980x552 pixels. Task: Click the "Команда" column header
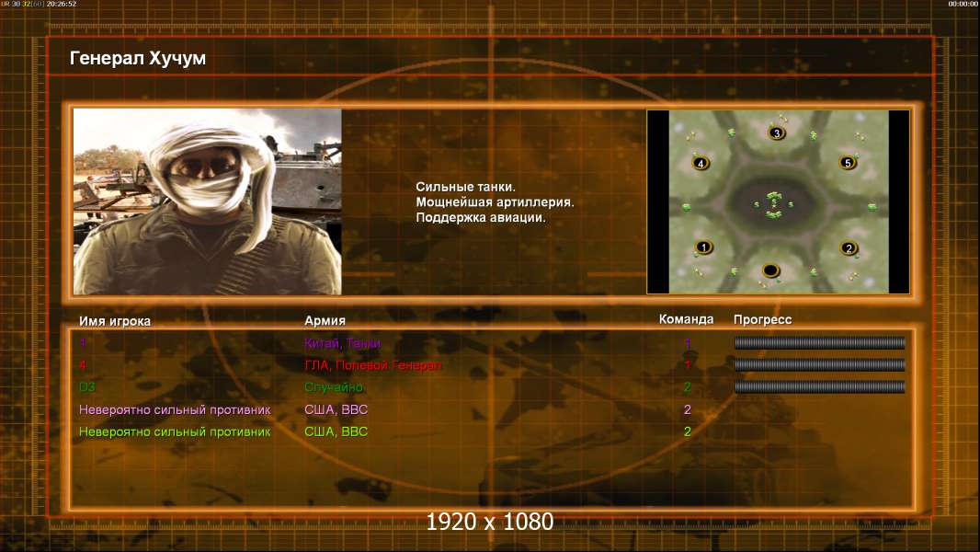coord(686,319)
